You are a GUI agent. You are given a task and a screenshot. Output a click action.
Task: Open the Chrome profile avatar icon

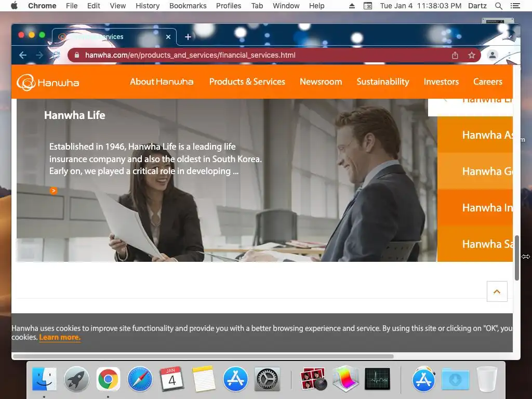[x=493, y=55]
